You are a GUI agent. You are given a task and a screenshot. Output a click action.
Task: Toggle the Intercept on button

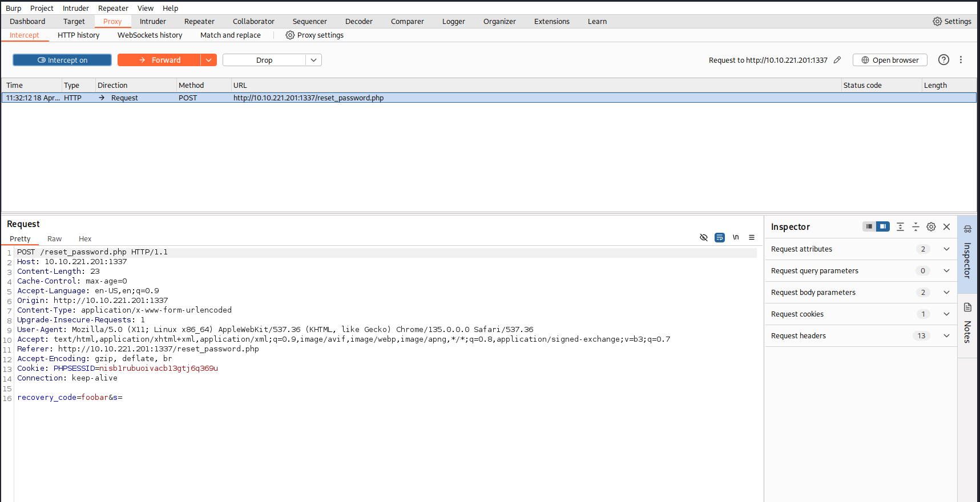[62, 60]
